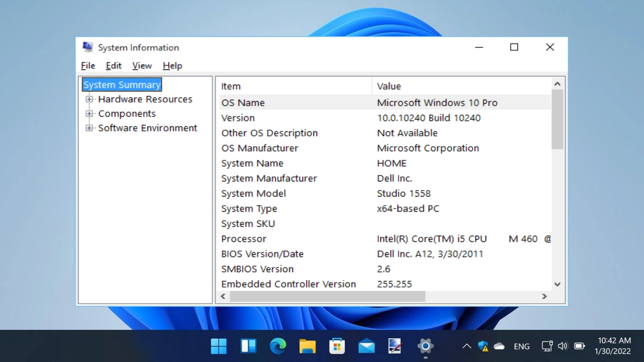This screenshot has width=644, height=362.
Task: Click the OneDrive cloud tray icon
Action: (499, 346)
